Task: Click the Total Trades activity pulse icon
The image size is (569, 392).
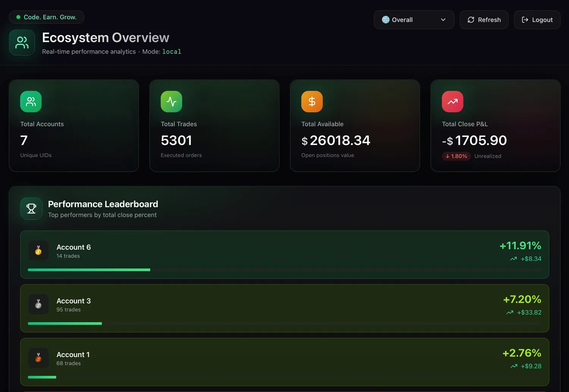Action: (x=171, y=101)
